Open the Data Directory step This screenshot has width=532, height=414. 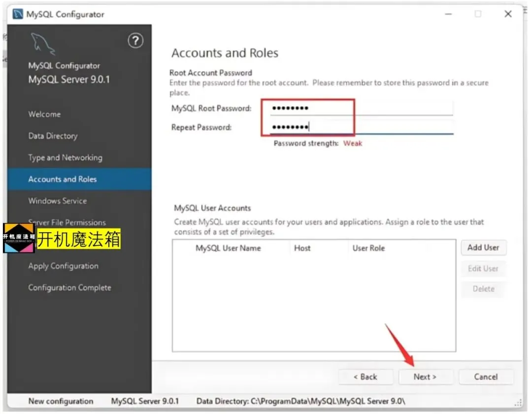coord(53,136)
